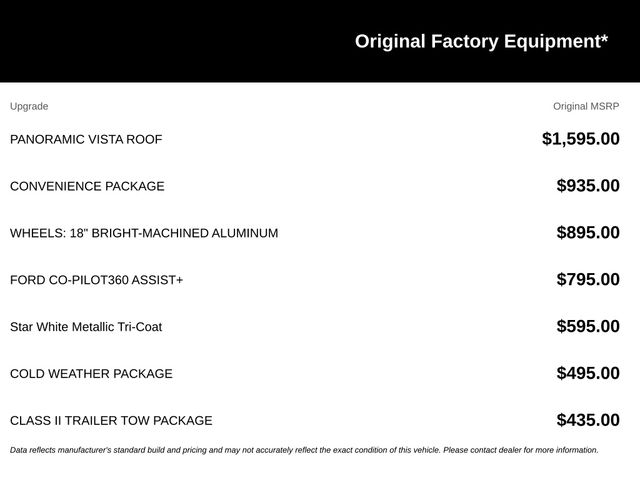Select the Original MSRP column header
The width and height of the screenshot is (640, 480).
(x=586, y=106)
